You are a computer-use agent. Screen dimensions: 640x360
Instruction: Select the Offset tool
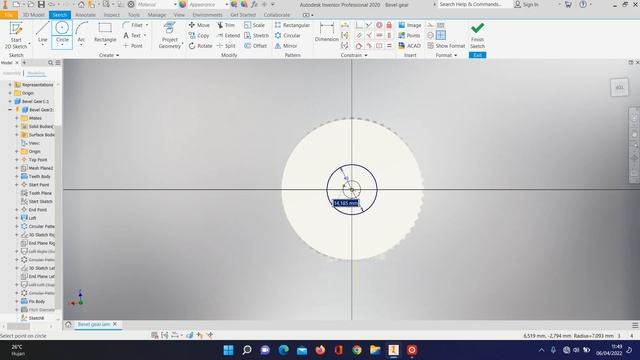255,46
